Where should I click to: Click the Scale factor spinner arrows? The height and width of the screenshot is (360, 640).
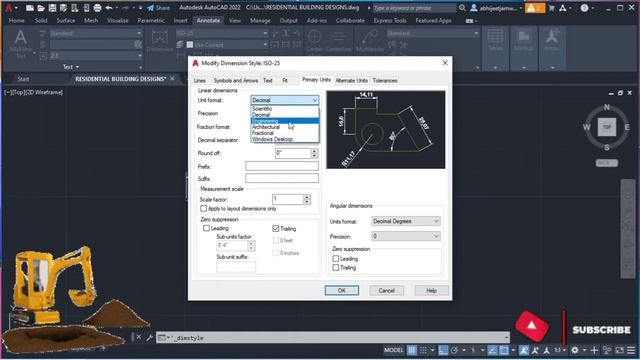(x=307, y=199)
